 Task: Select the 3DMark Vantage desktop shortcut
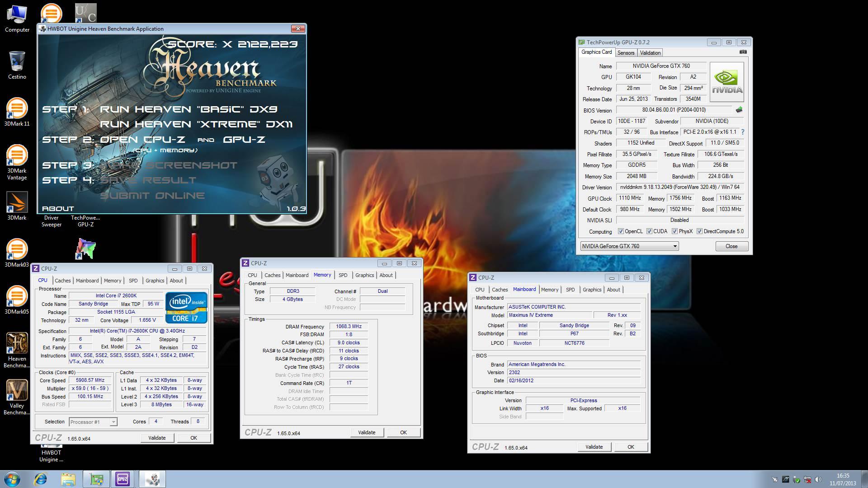[17, 163]
